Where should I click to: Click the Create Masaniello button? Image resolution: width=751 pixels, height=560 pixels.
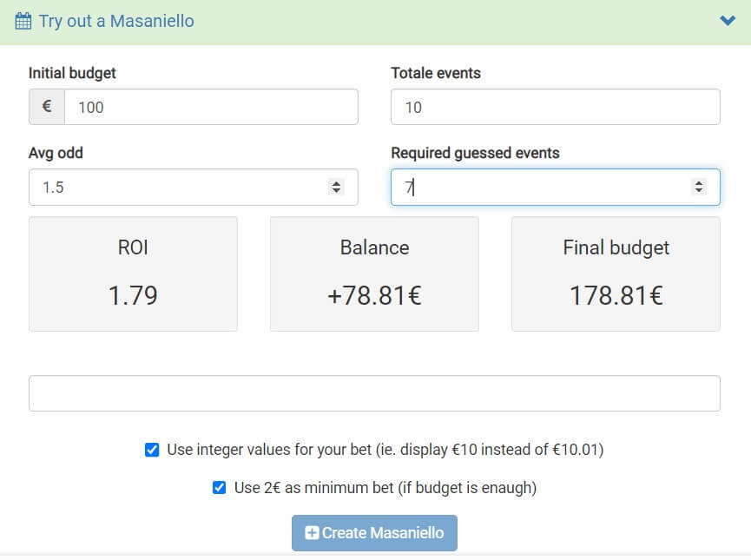click(374, 533)
